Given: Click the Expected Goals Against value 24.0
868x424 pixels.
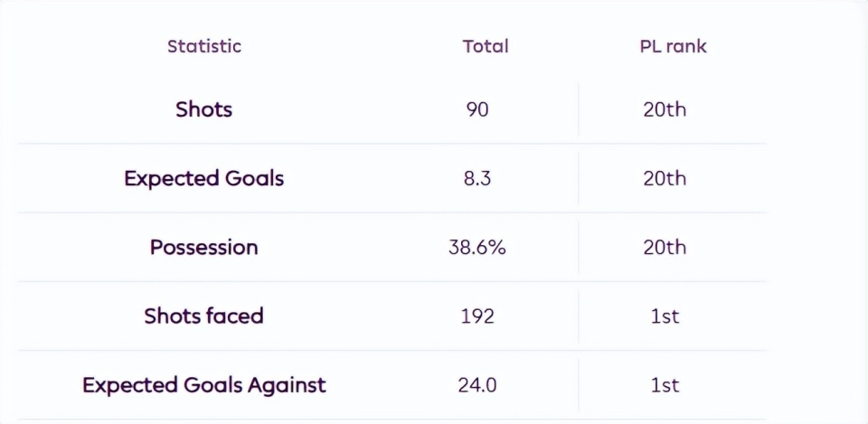Looking at the screenshot, I should tap(477, 384).
